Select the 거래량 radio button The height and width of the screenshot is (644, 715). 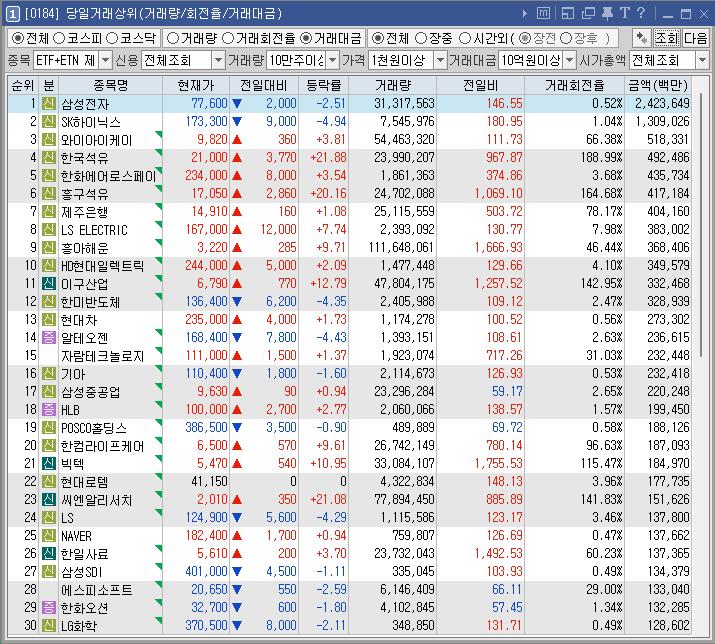point(172,38)
